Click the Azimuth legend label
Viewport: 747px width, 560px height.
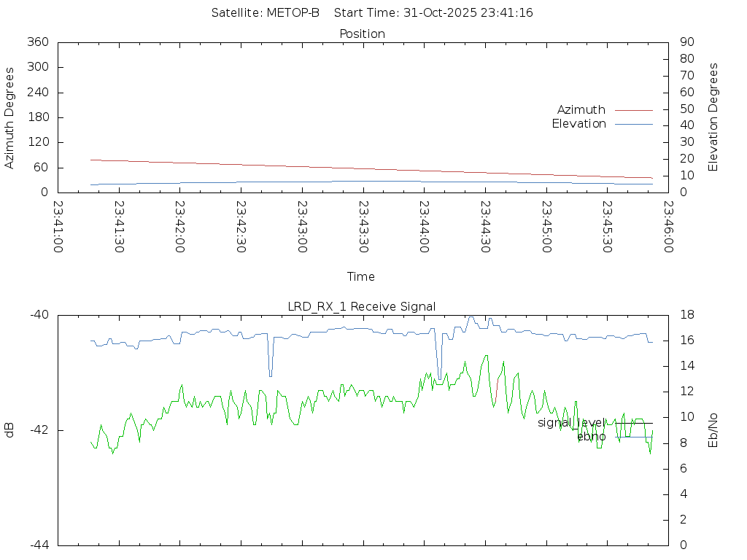581,110
